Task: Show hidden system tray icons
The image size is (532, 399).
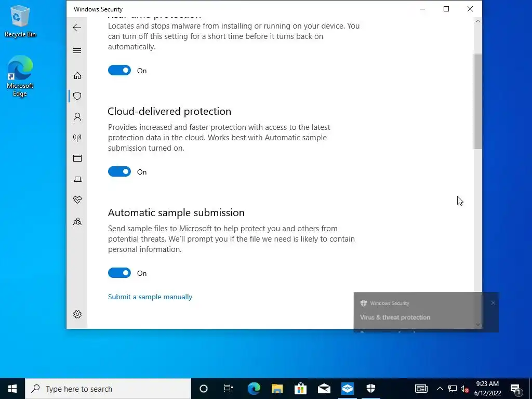Action: coord(440,389)
